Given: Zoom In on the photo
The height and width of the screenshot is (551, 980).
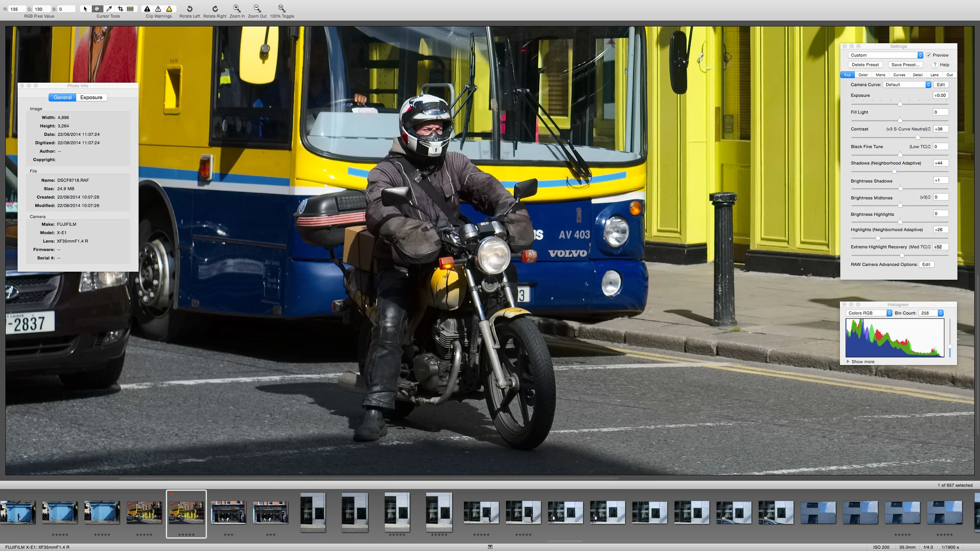Looking at the screenshot, I should (x=237, y=8).
